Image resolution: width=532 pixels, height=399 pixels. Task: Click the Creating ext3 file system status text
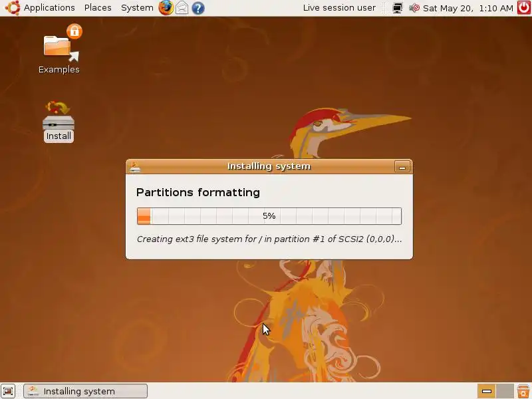click(269, 239)
